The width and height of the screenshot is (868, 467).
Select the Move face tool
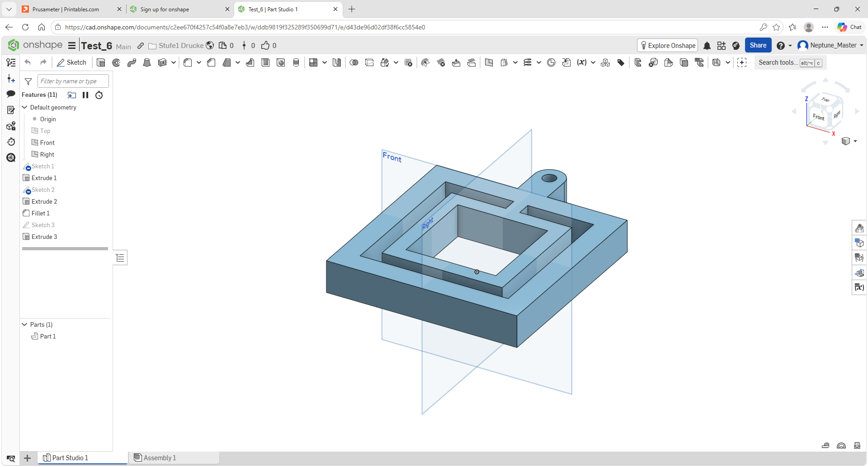[456, 62]
